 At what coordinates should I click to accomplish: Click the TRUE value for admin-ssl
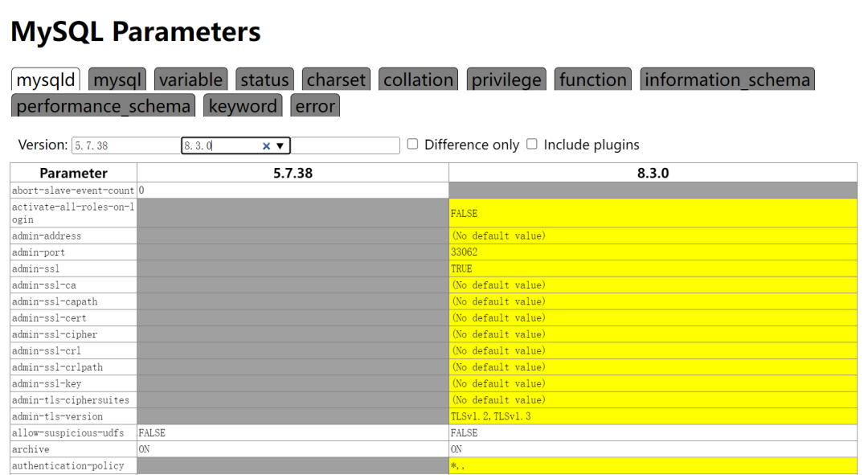[461, 268]
